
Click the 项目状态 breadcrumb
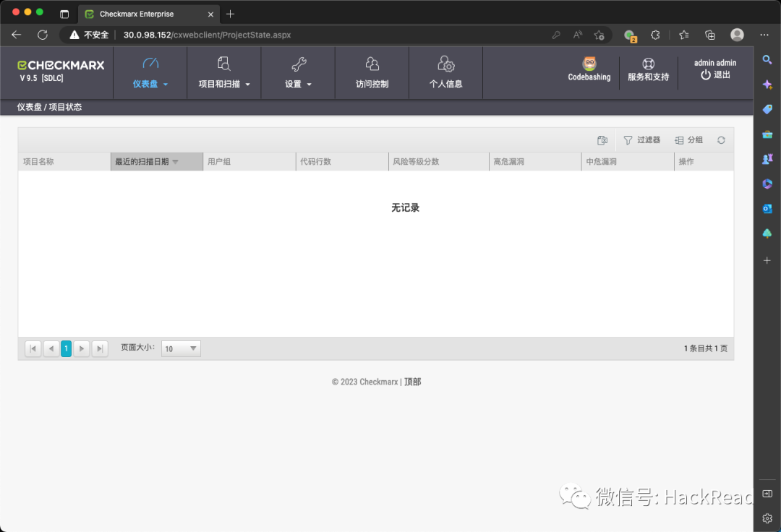pos(65,107)
